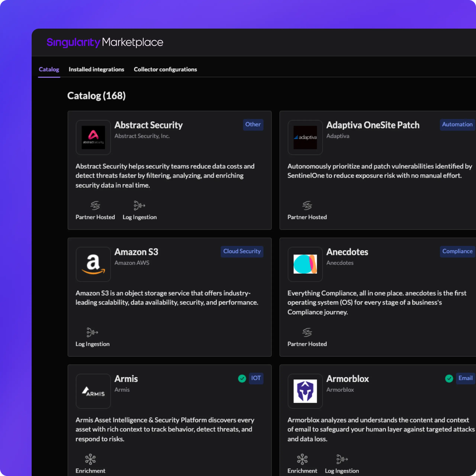Click Partner Hosted icon on Adaptiva card
The height and width of the screenshot is (476, 476).
click(x=307, y=205)
